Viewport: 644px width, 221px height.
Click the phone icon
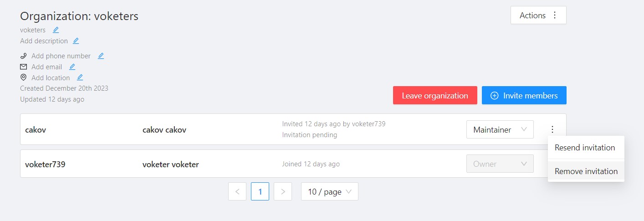coord(24,56)
